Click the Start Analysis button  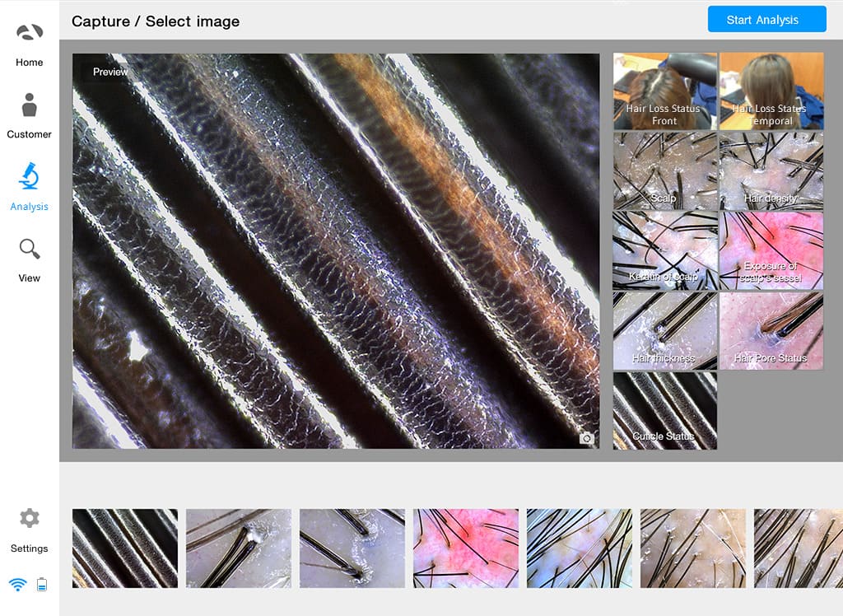click(766, 20)
